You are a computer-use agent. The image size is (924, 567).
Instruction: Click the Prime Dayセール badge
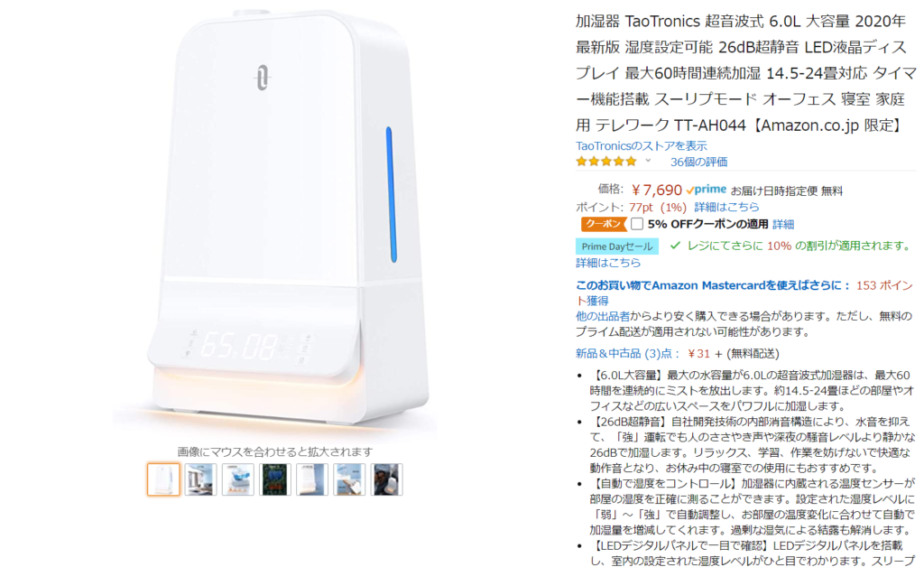tap(617, 246)
